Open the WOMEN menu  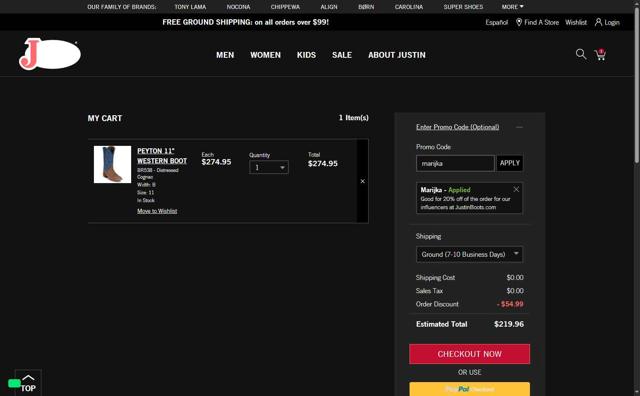pos(265,55)
